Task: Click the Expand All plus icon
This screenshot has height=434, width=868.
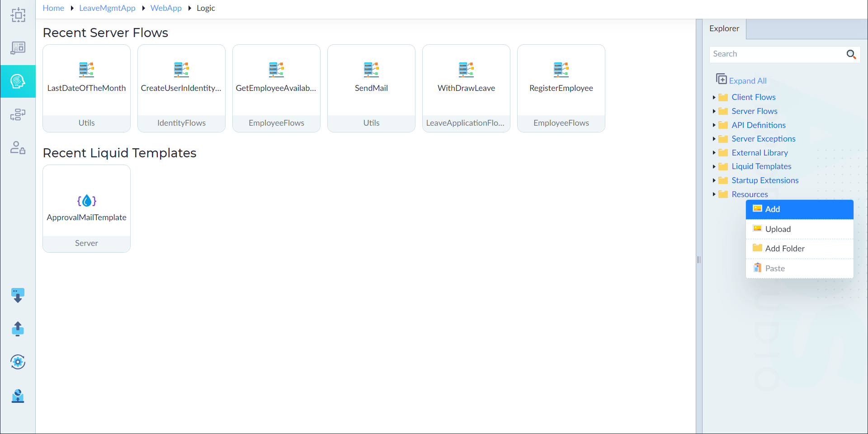Action: point(721,79)
